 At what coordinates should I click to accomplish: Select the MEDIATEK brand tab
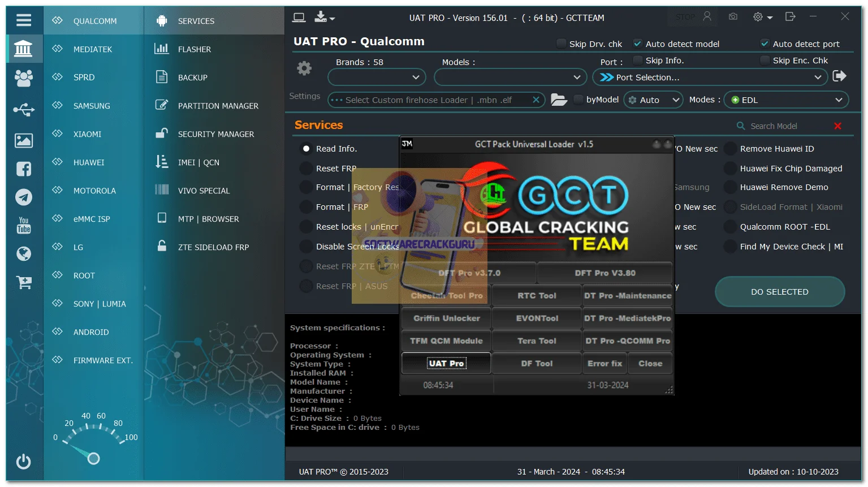click(94, 49)
